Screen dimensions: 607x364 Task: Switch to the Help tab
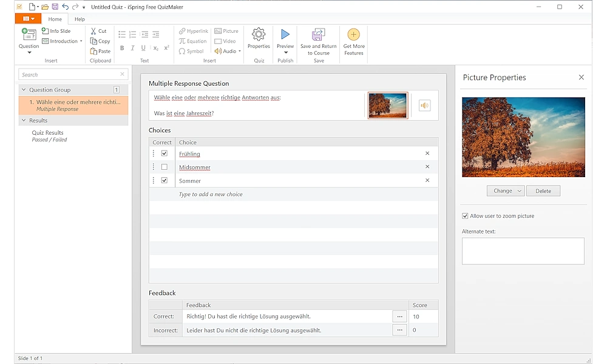(x=80, y=19)
